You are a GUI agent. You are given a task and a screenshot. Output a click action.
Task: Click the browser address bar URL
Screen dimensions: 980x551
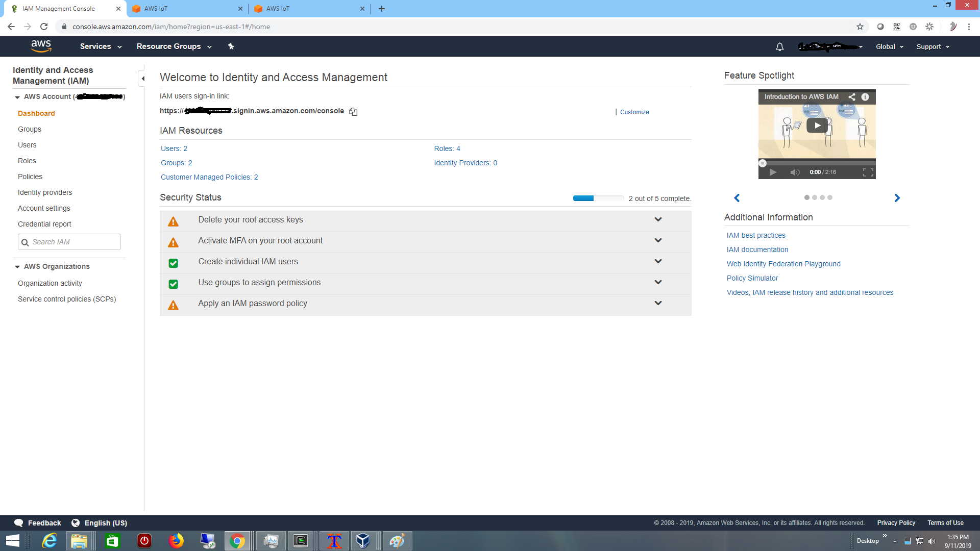[171, 27]
